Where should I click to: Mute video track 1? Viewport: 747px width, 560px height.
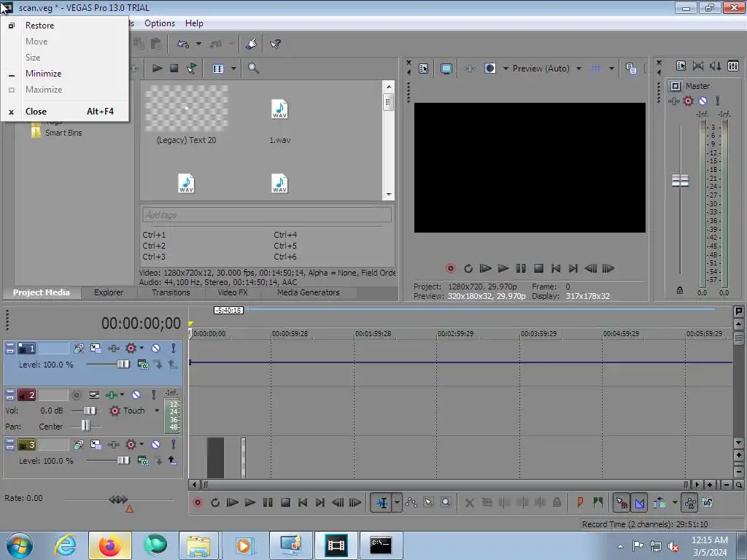155,348
